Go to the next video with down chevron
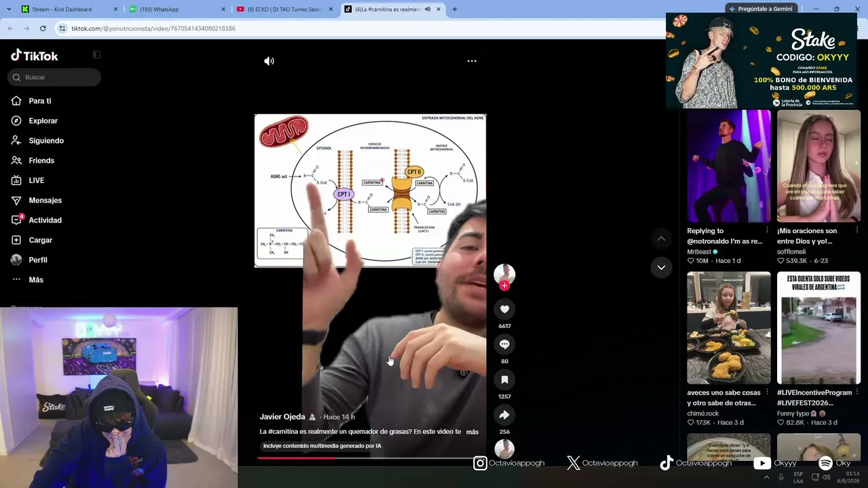The image size is (868, 488). coord(661,268)
